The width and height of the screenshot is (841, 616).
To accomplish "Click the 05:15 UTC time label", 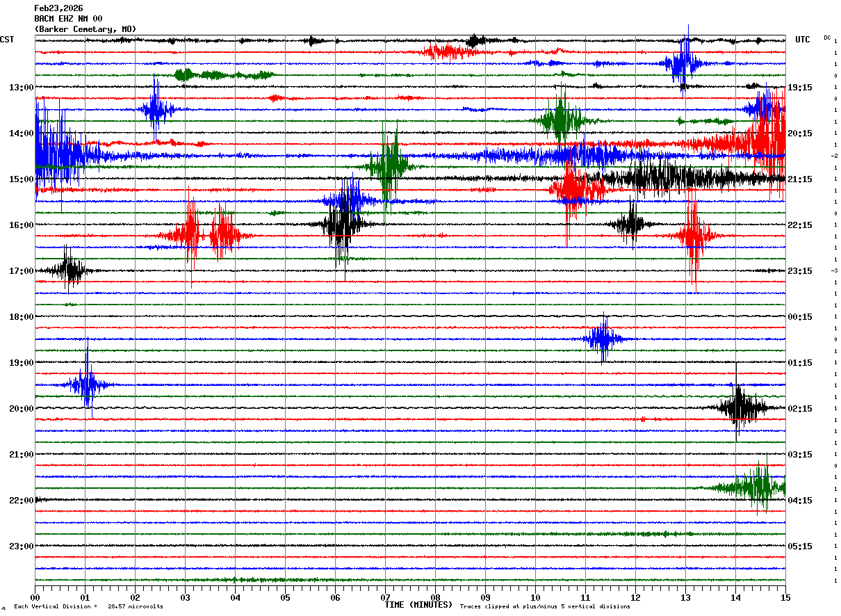I will [800, 546].
